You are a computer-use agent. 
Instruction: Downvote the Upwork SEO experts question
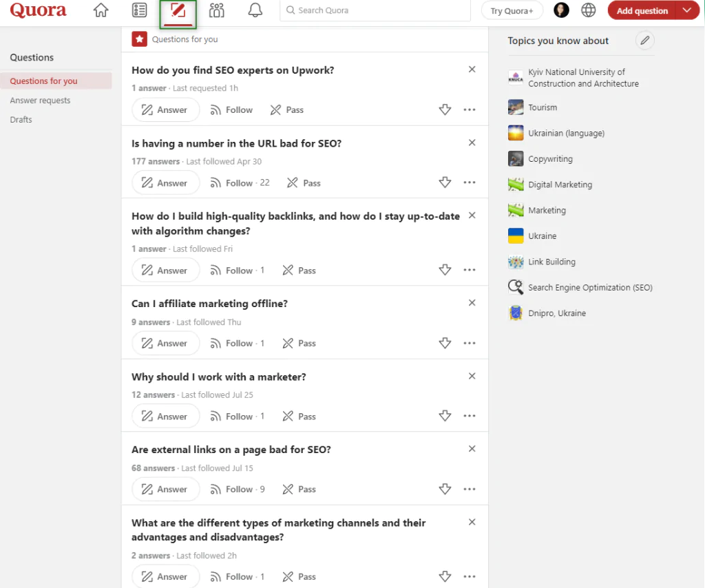click(x=445, y=110)
